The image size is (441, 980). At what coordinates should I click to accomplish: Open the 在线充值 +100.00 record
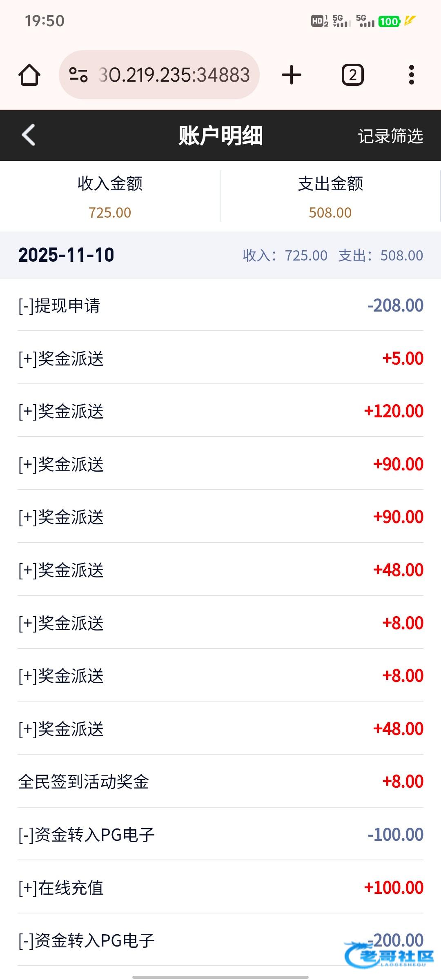click(x=220, y=888)
